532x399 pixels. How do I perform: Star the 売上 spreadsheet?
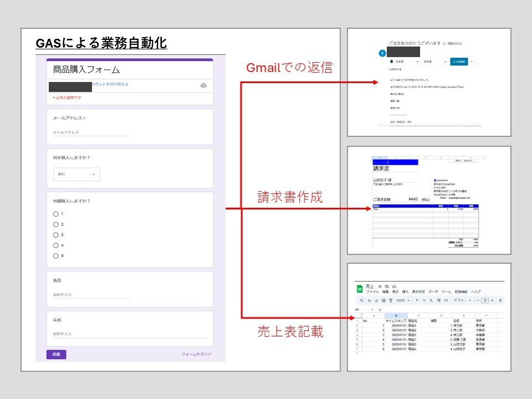pos(380,287)
